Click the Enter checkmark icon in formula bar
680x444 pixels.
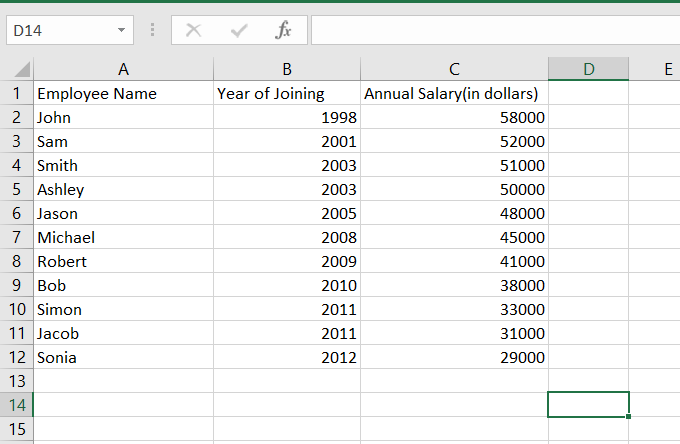pos(238,31)
